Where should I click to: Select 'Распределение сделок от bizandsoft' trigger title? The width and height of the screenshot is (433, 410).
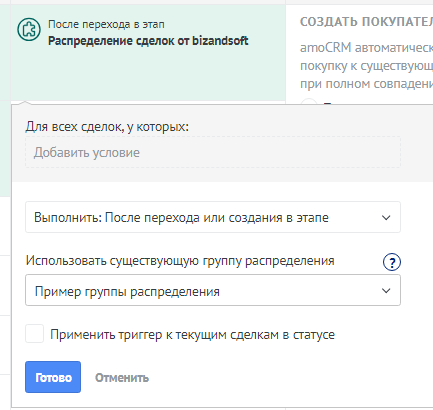click(148, 41)
